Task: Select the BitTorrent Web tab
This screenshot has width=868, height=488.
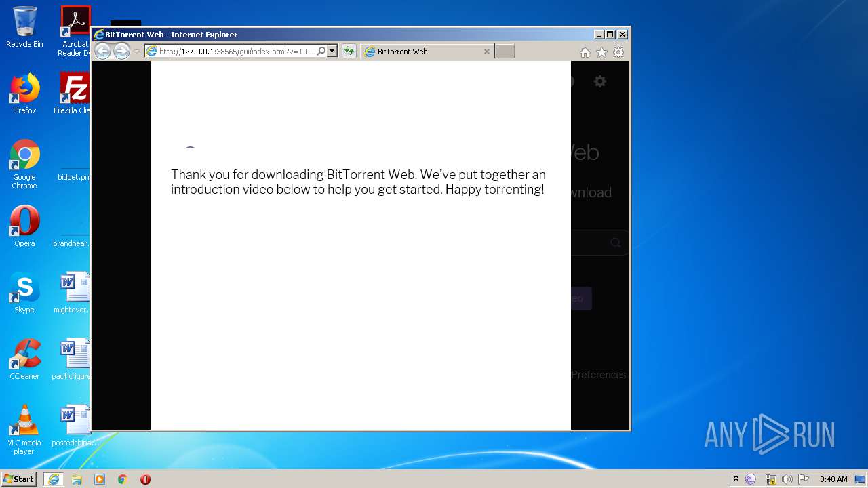Action: [427, 52]
